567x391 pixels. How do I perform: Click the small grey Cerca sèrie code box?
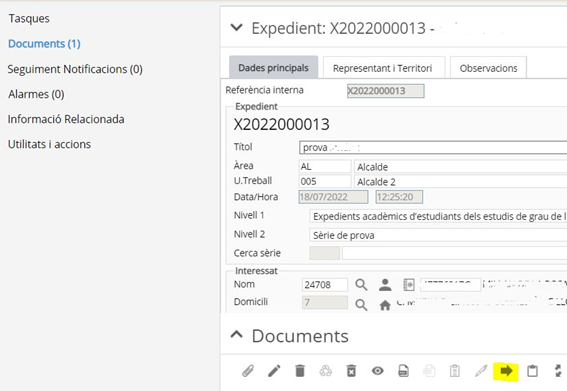pyautogui.click(x=324, y=253)
